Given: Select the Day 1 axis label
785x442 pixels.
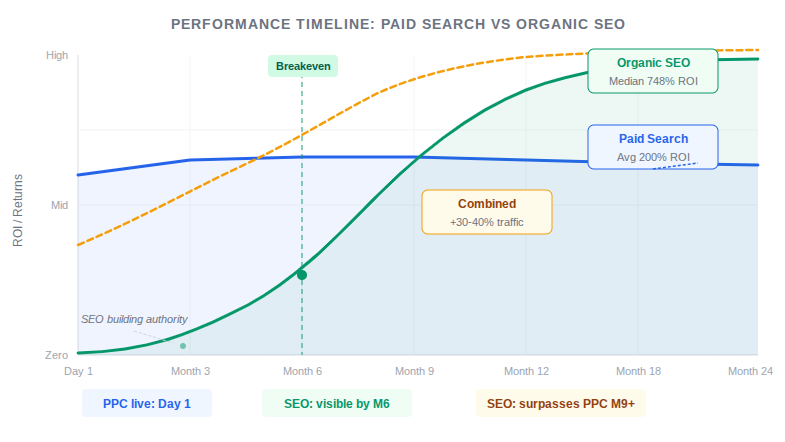Looking at the screenshot, I should pos(78,371).
